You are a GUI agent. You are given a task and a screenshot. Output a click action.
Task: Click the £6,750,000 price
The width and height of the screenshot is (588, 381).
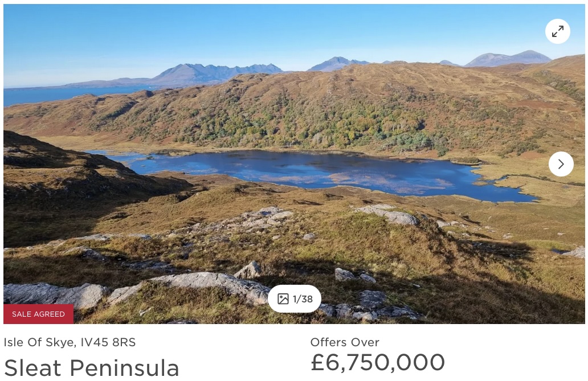(x=378, y=363)
